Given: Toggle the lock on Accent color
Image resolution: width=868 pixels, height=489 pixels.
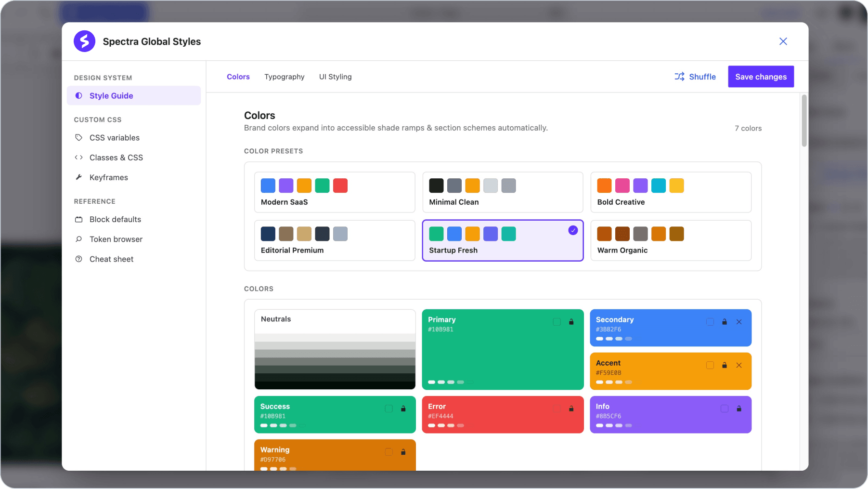Looking at the screenshot, I should tap(725, 365).
